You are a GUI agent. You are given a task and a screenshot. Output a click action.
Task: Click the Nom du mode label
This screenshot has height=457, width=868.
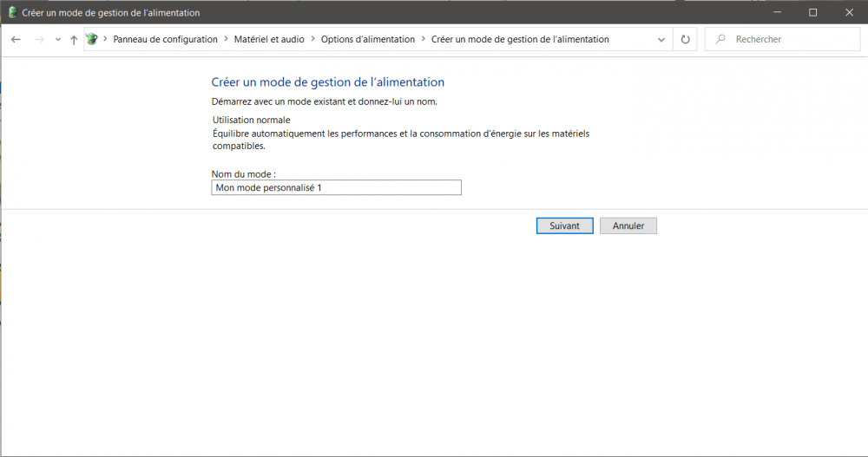(x=244, y=174)
